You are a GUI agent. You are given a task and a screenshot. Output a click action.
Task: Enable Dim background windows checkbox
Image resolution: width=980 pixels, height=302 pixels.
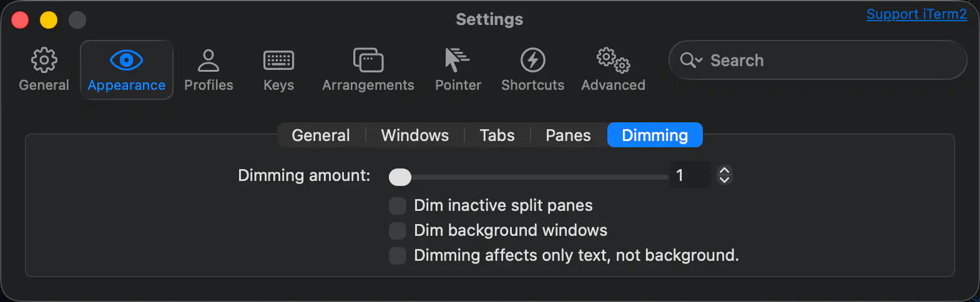[398, 231]
